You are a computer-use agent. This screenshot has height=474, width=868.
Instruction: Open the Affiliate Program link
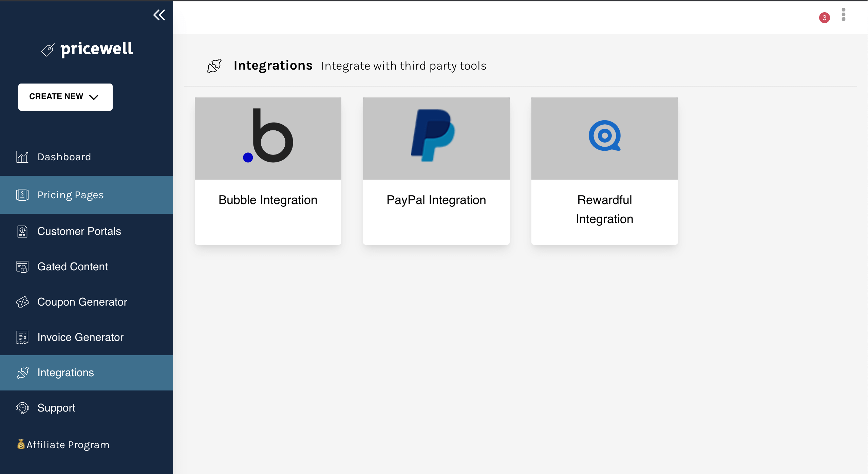pos(63,444)
